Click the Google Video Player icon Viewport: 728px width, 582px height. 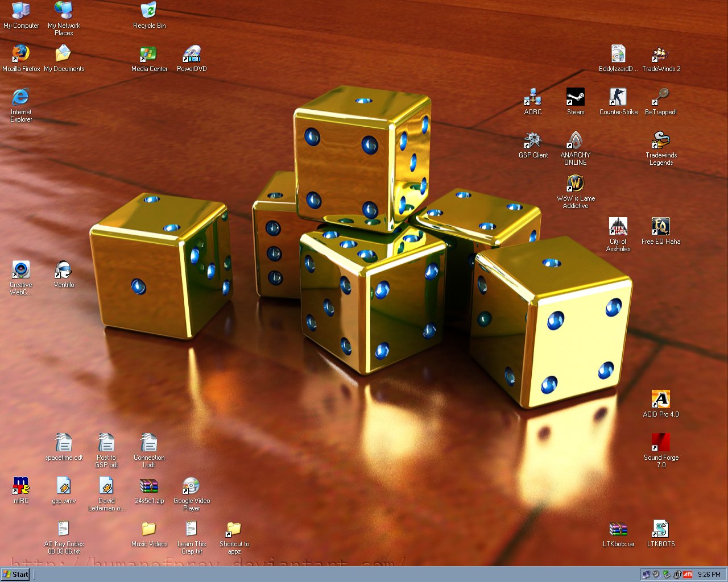coord(192,486)
